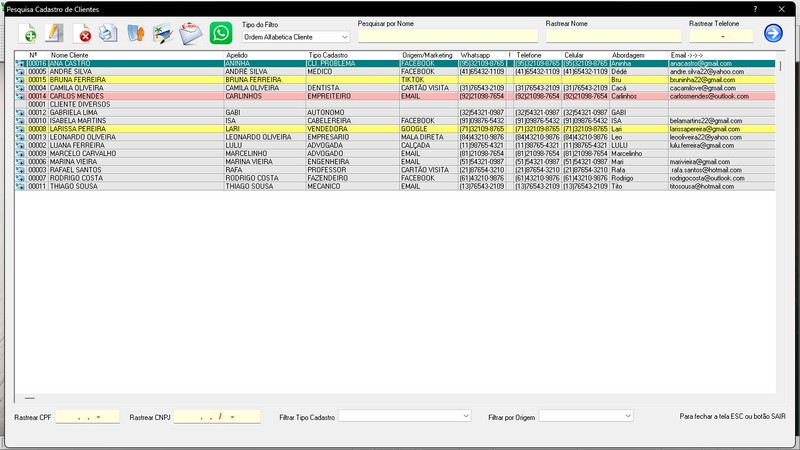Click the blue arrow exit button
800x450 pixels.
click(773, 33)
